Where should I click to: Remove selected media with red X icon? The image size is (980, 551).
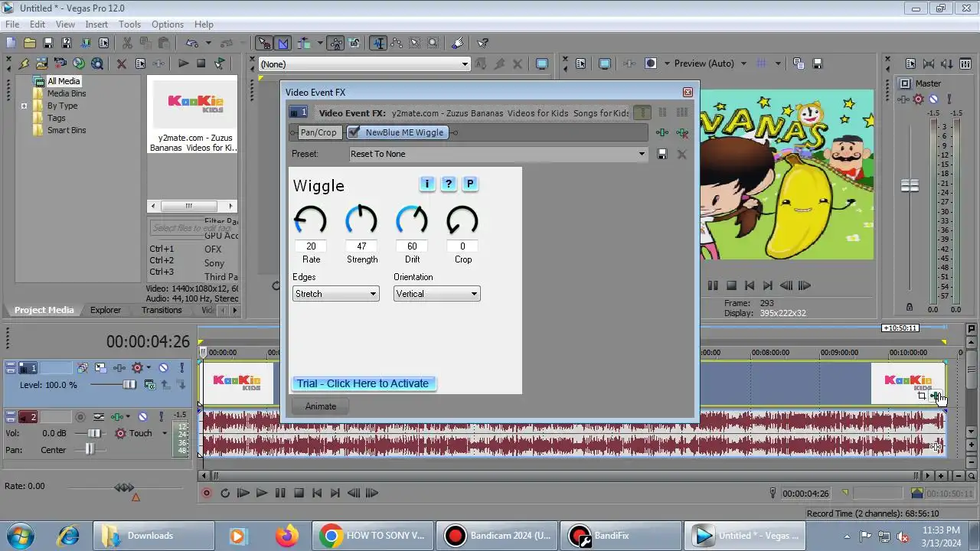click(122, 64)
